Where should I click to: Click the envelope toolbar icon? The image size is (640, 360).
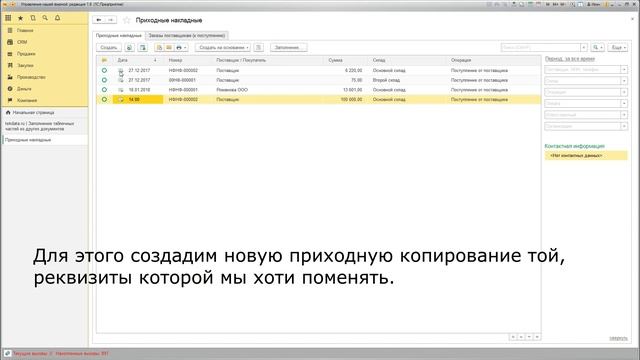[x=169, y=47]
